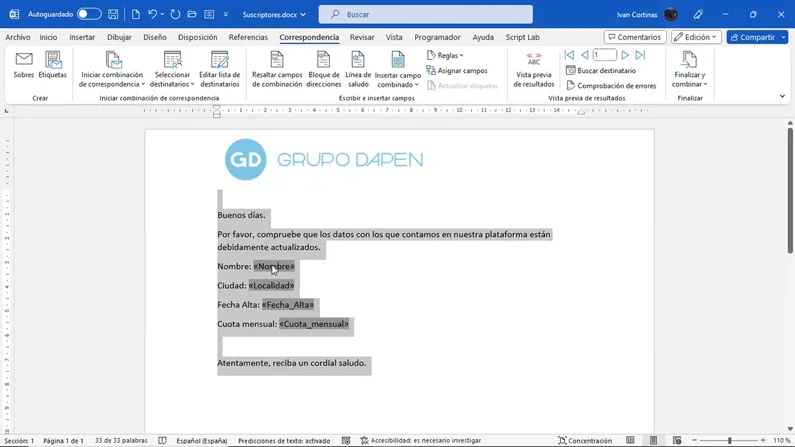Open the Sobres envelope tool
This screenshot has width=795, height=447.
pyautogui.click(x=24, y=65)
